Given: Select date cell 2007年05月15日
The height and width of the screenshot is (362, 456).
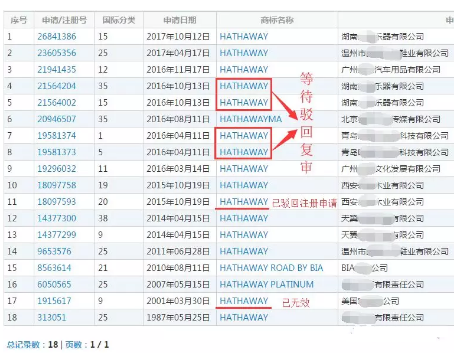Looking at the screenshot, I should pyautogui.click(x=178, y=284).
